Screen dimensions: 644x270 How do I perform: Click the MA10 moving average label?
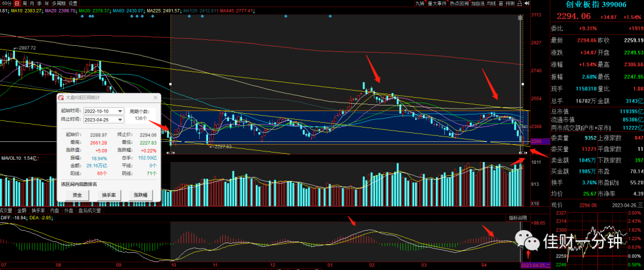[26, 11]
